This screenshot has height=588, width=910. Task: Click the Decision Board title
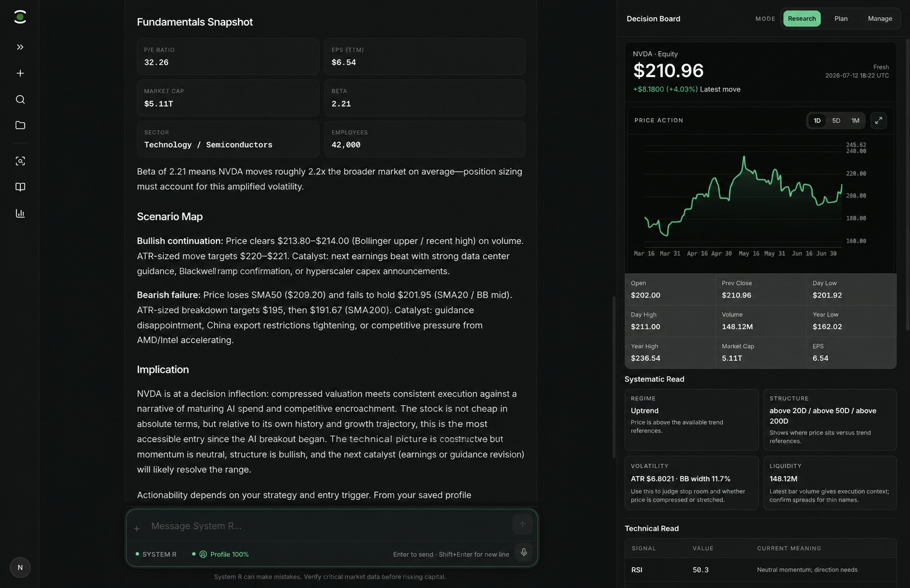click(x=653, y=19)
